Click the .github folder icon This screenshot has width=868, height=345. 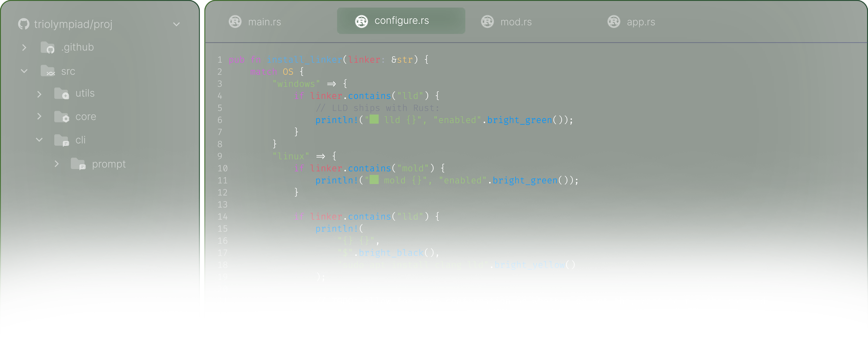coord(48,47)
